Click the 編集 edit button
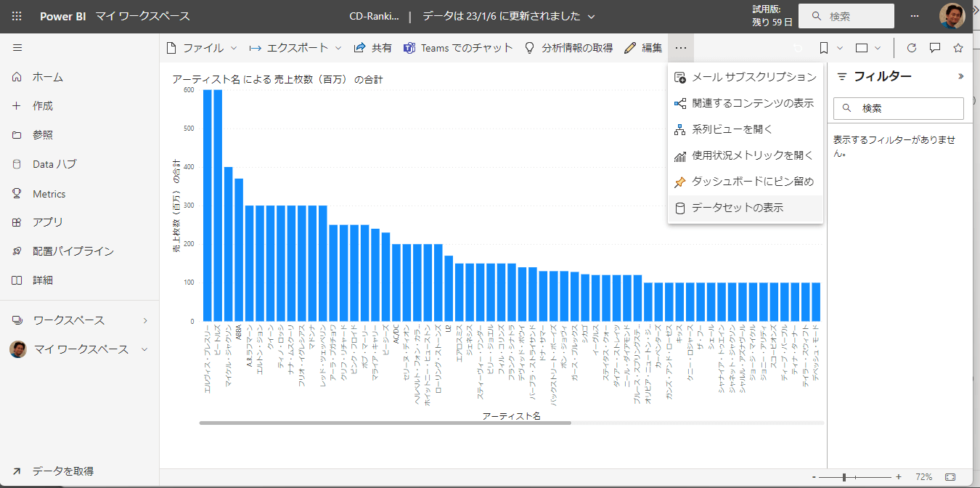980x488 pixels. 643,48
